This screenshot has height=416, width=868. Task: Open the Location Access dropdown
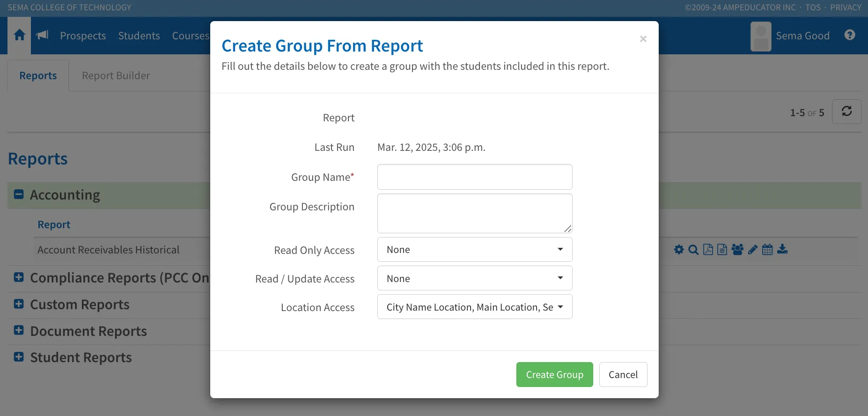475,307
